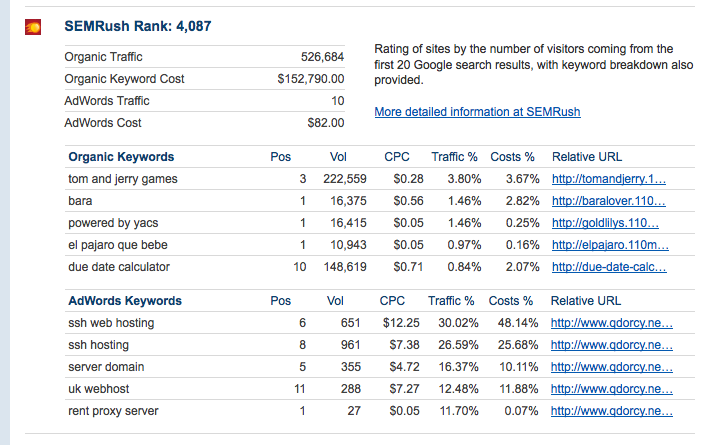Screen dimensions: 706x445
Task: Select the due date calculator keyword
Action: [x=119, y=267]
